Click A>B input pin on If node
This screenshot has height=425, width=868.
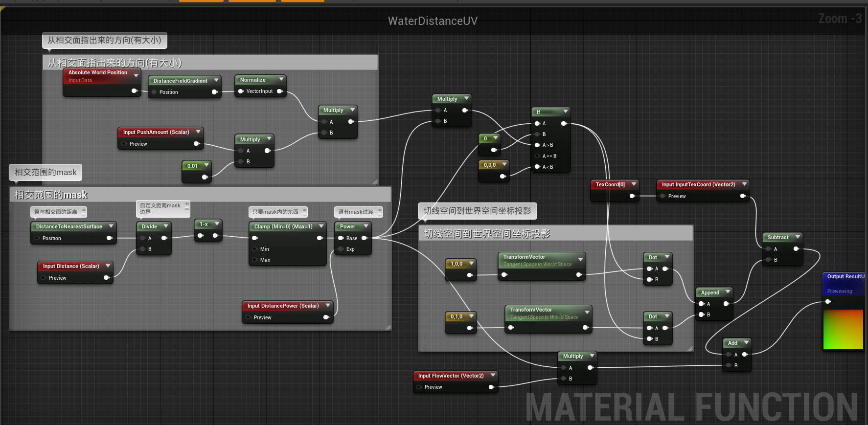537,145
